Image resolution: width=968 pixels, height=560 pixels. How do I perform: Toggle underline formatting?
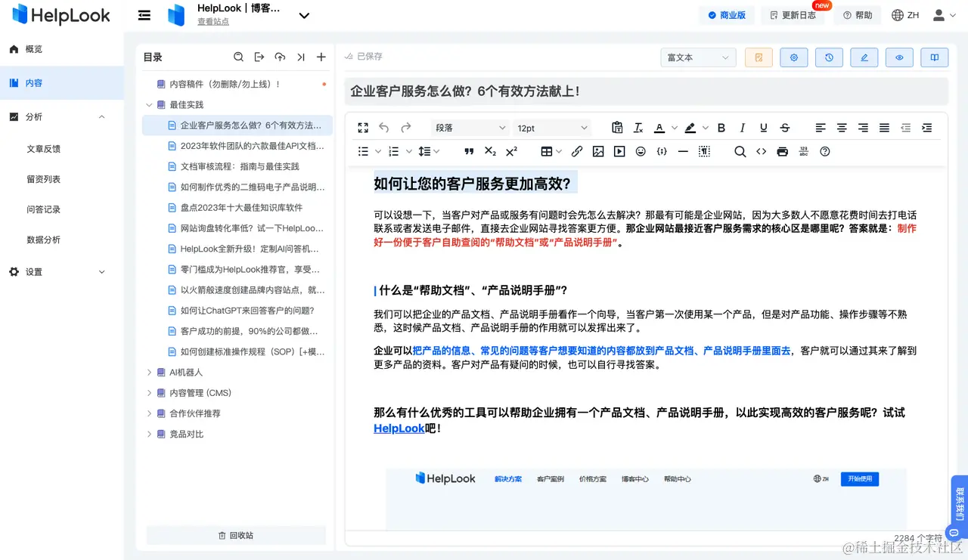click(x=764, y=128)
